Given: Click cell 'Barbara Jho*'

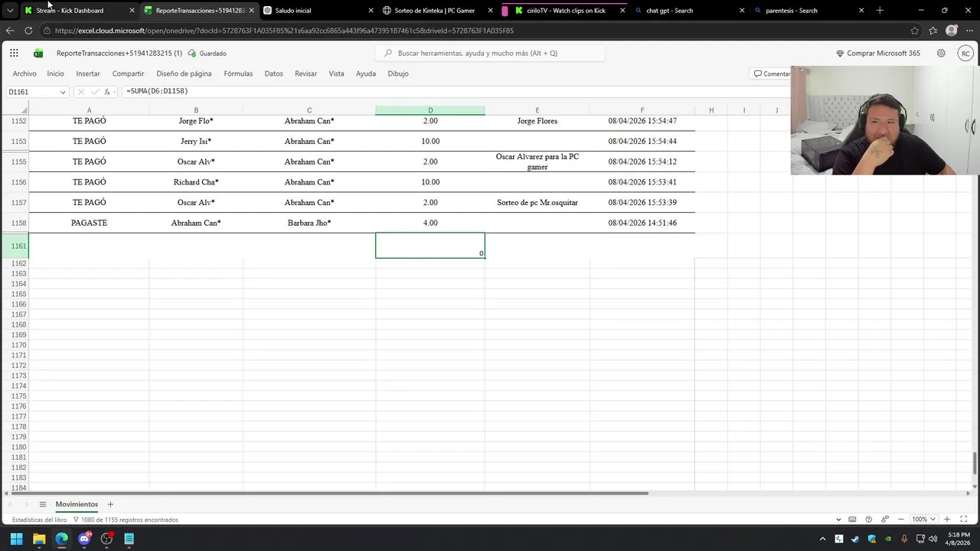Looking at the screenshot, I should pyautogui.click(x=309, y=223).
